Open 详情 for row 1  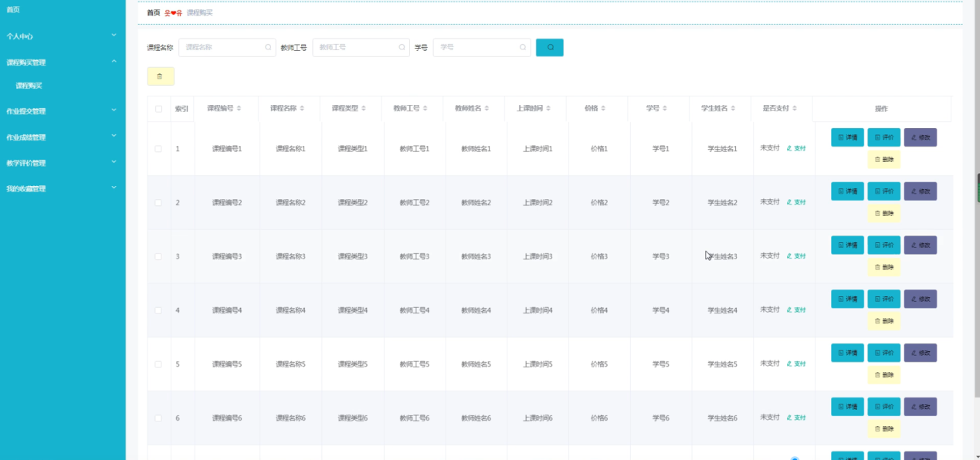847,137
